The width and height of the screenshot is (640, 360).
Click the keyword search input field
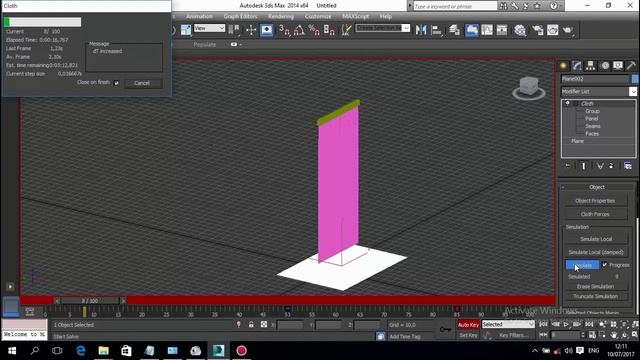tap(455, 6)
